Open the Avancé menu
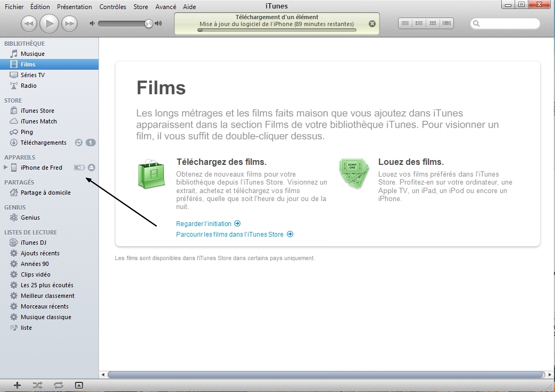555x392 pixels. (x=165, y=7)
